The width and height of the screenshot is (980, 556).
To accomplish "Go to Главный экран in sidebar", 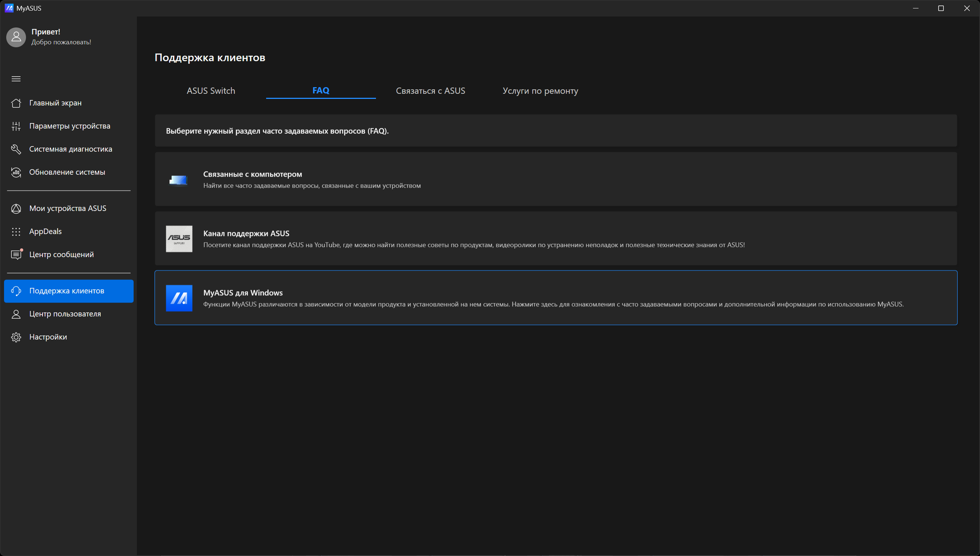I will tap(69, 103).
